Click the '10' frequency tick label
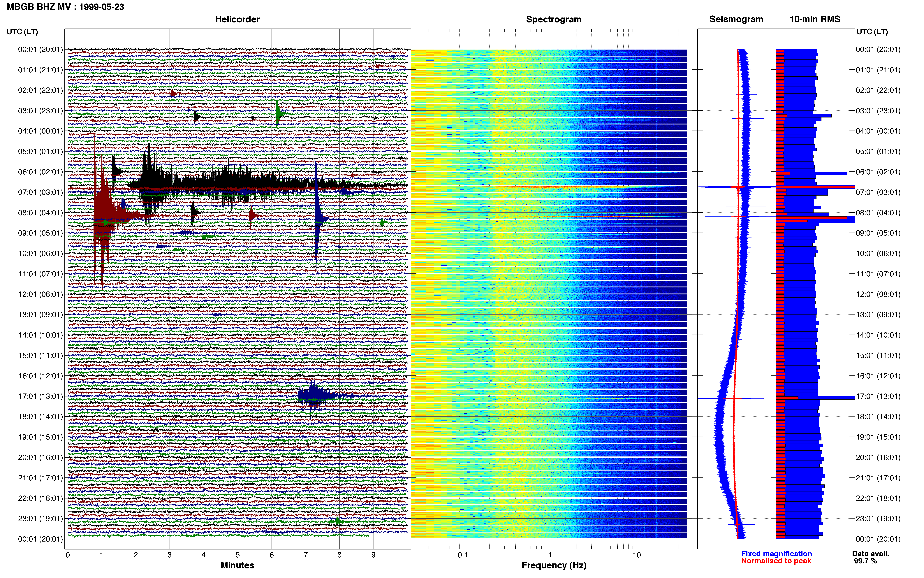The height and width of the screenshot is (578, 924). click(636, 555)
